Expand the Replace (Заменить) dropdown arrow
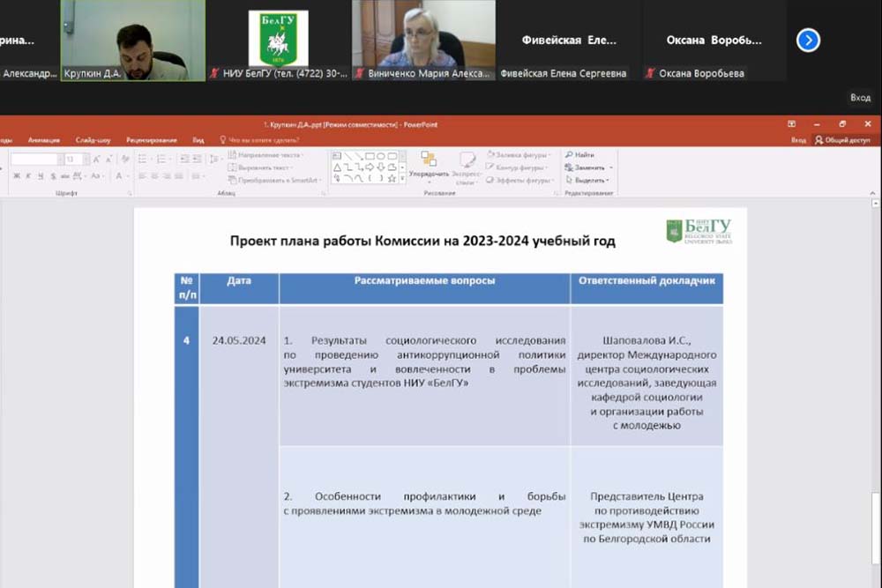This screenshot has width=882, height=588. [610, 167]
